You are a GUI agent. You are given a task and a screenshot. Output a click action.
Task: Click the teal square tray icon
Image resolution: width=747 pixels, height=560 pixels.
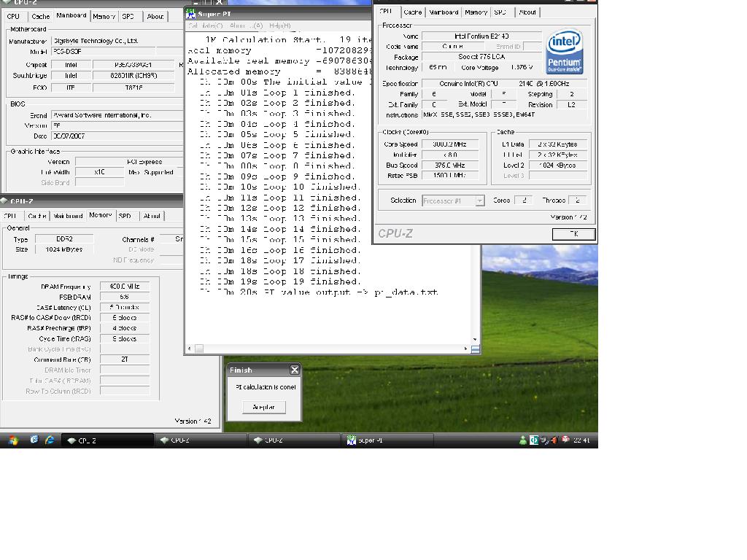533,440
